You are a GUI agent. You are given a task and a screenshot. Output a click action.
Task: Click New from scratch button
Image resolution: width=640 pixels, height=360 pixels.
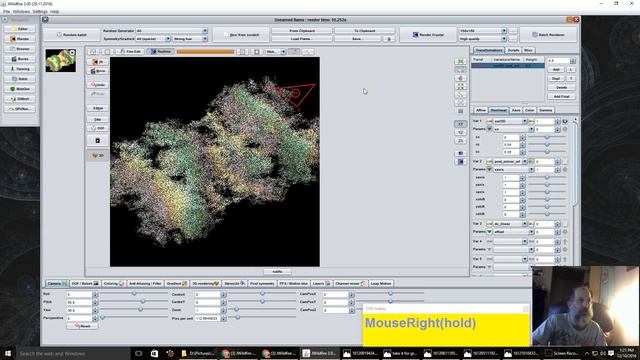241,35
